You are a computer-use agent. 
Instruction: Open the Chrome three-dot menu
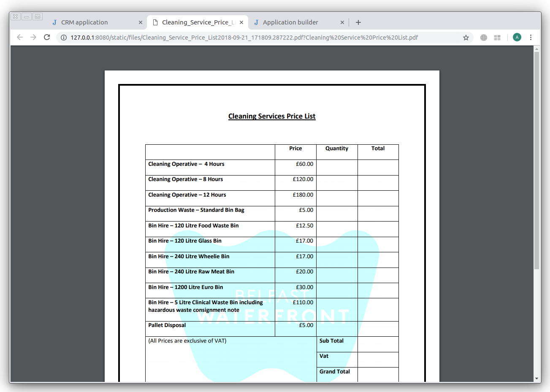[531, 38]
